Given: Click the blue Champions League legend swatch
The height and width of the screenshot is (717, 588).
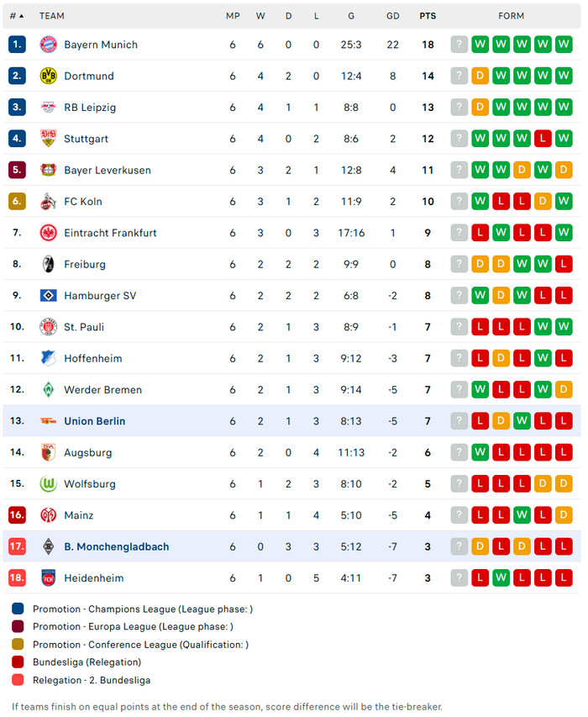Looking at the screenshot, I should tap(18, 609).
